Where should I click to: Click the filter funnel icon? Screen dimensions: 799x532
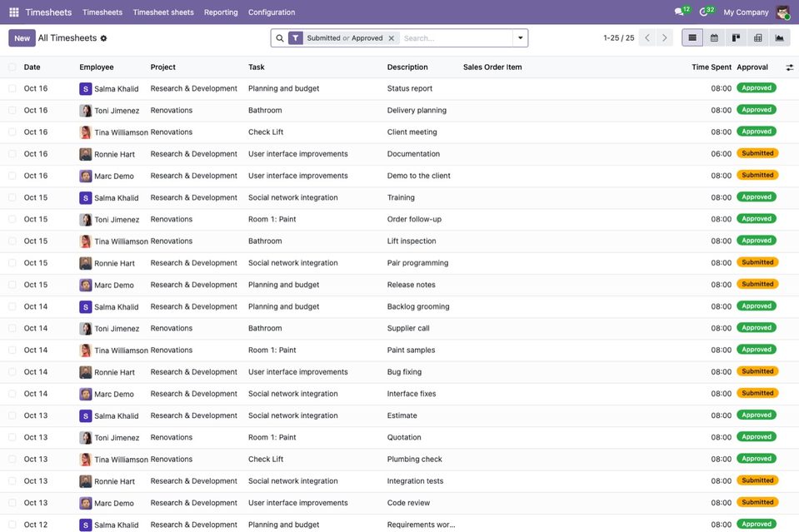pyautogui.click(x=296, y=38)
